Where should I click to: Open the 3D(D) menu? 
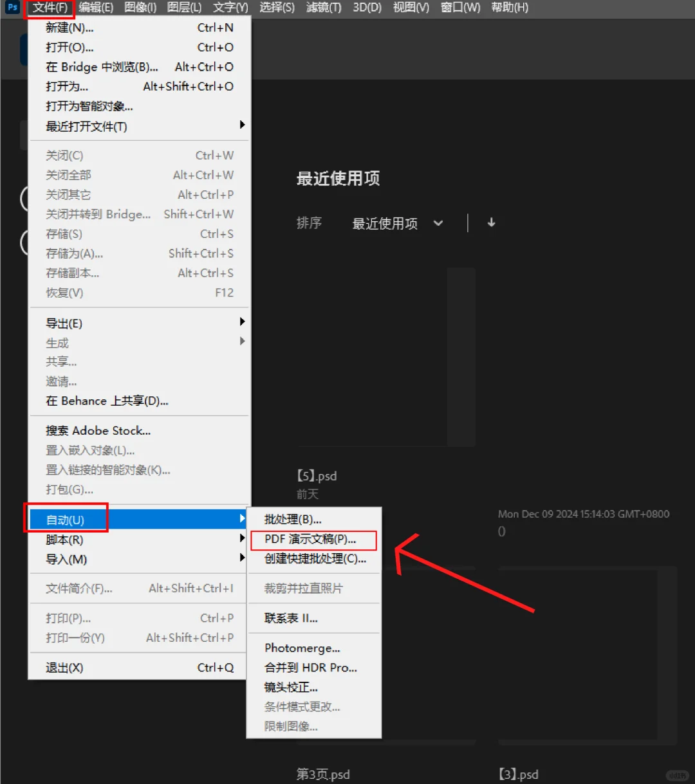(x=367, y=8)
